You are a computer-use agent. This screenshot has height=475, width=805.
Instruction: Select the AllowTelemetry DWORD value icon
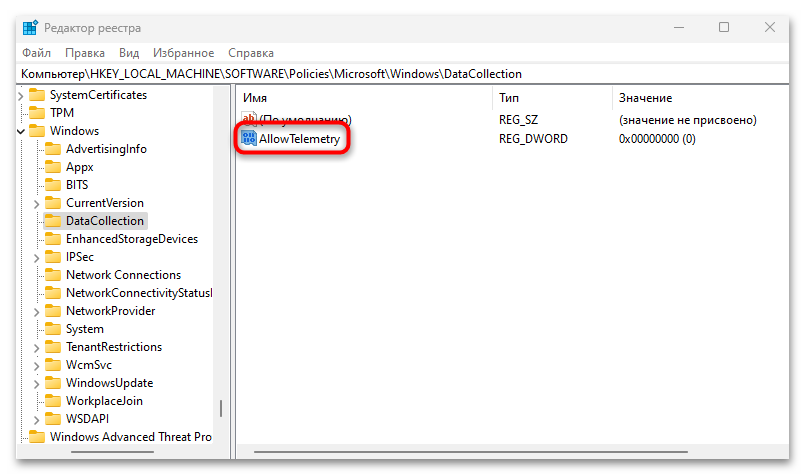[249, 138]
